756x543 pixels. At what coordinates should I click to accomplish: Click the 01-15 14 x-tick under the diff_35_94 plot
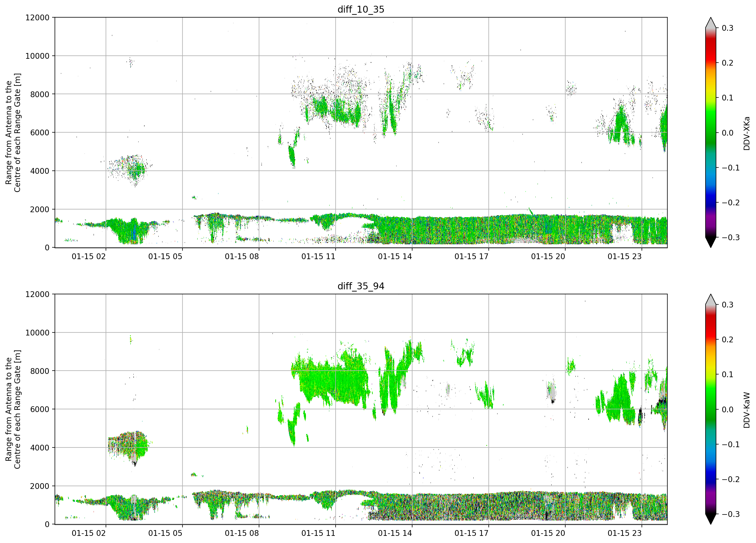pos(395,533)
